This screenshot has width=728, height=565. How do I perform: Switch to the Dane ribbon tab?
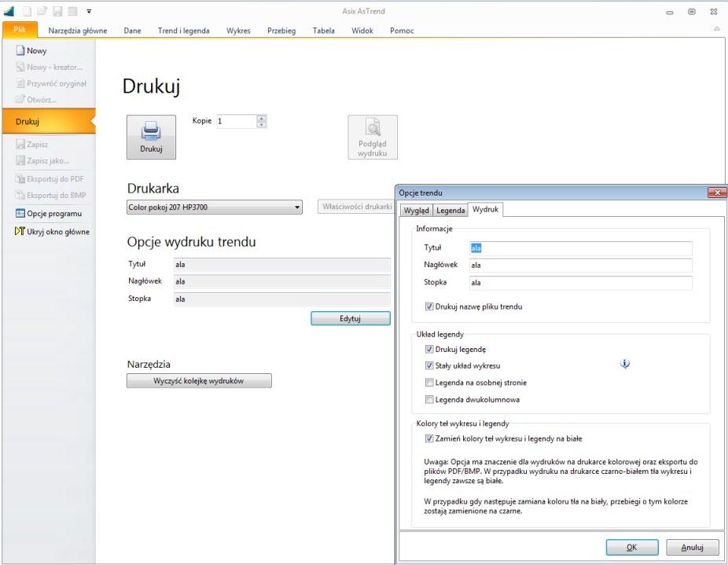point(132,31)
